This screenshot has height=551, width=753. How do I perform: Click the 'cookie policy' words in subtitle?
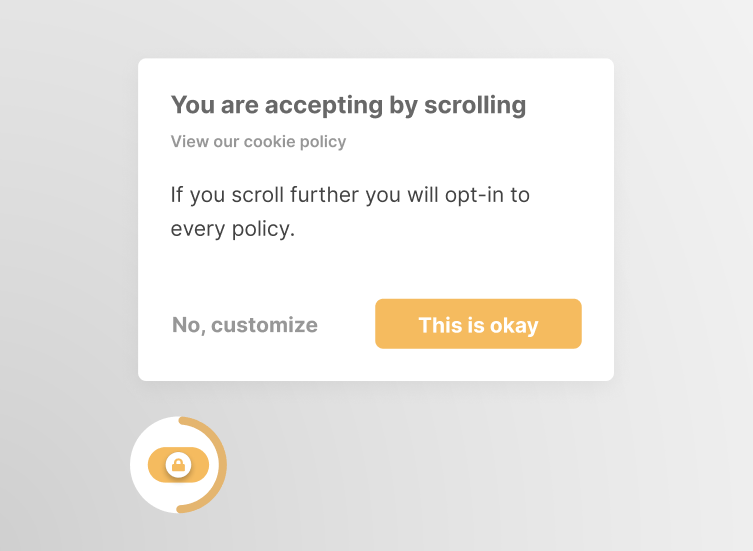click(295, 142)
